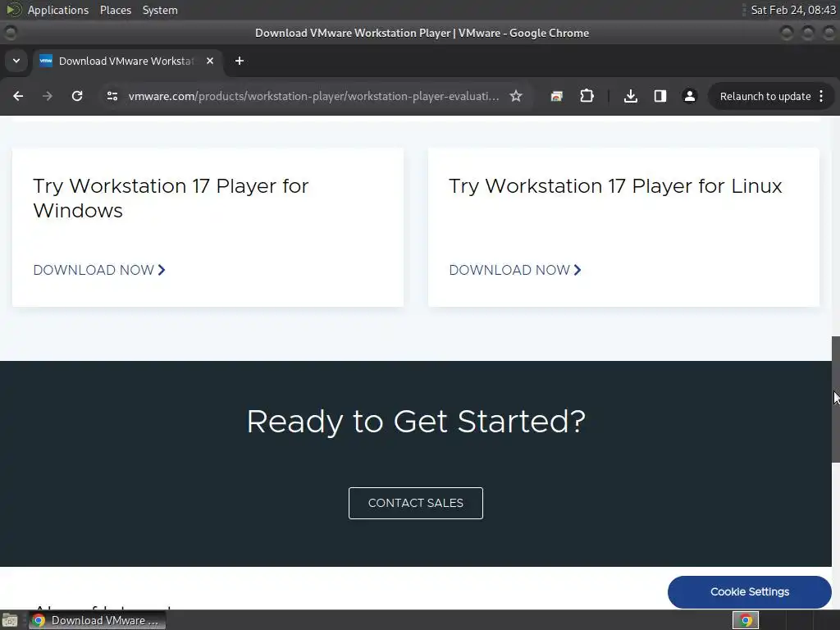Click the distribution logo in top panel
840x630 pixels.
[x=13, y=10]
